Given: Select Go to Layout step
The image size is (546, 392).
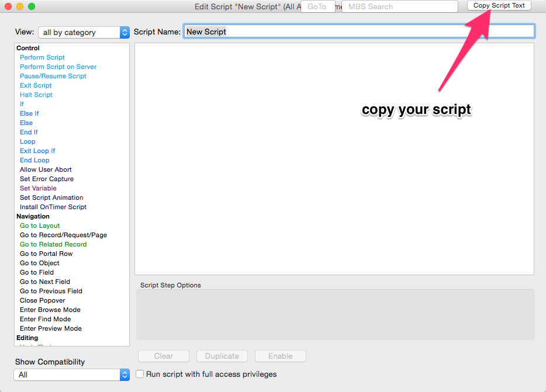Looking at the screenshot, I should pyautogui.click(x=40, y=226).
